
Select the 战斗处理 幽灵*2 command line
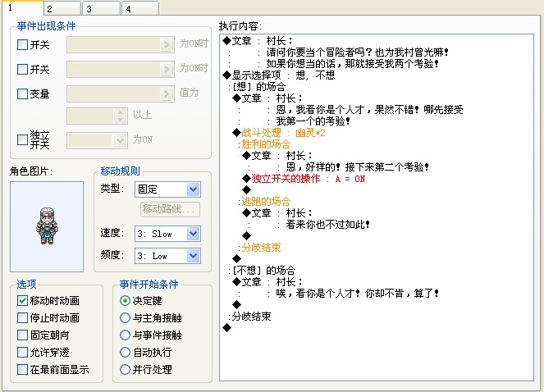[279, 133]
